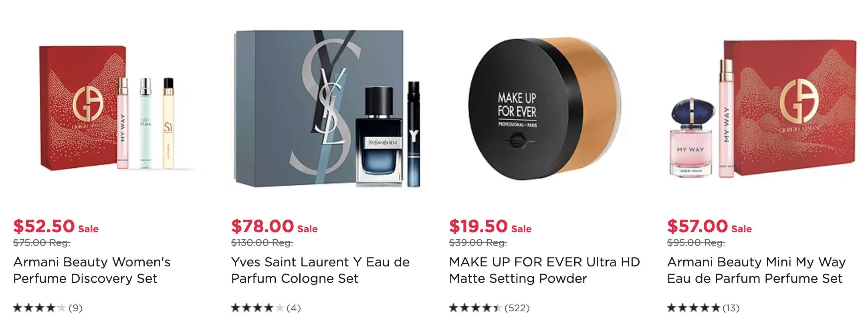This screenshot has width=868, height=329.
Task: Click Armani Beauty Mini My Way title
Action: click(756, 270)
